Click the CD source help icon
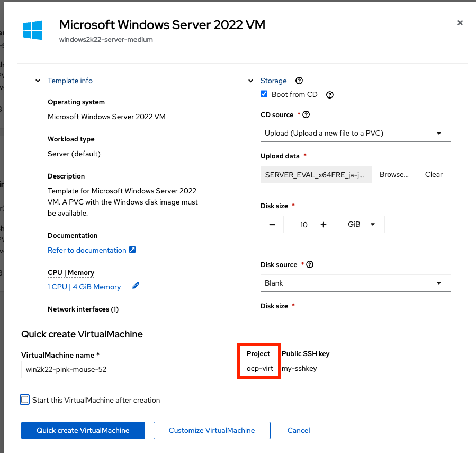The width and height of the screenshot is (476, 453). (x=306, y=114)
